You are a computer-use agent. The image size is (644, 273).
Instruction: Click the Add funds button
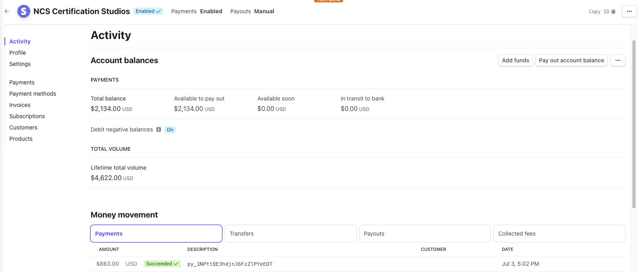coord(515,60)
